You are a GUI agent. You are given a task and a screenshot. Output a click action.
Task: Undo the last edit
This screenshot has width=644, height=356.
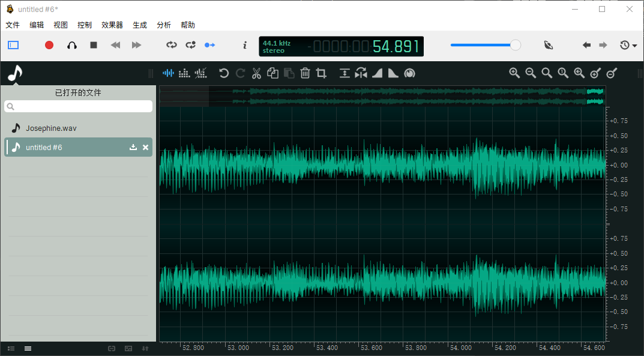(x=223, y=73)
